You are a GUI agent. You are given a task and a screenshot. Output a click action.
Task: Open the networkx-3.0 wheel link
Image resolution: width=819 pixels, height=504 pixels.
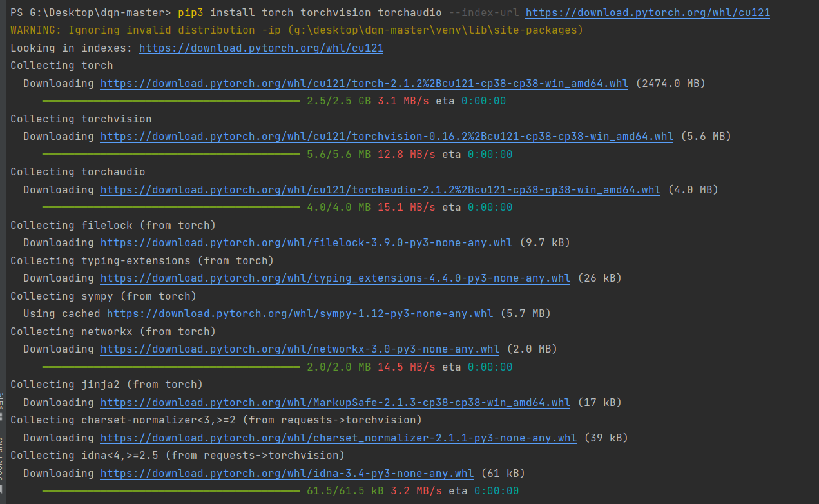[x=300, y=349]
